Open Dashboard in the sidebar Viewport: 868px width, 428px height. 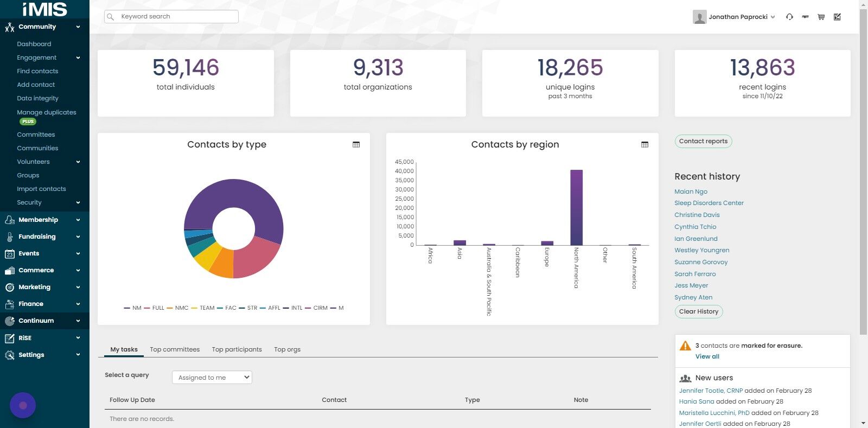pos(34,44)
